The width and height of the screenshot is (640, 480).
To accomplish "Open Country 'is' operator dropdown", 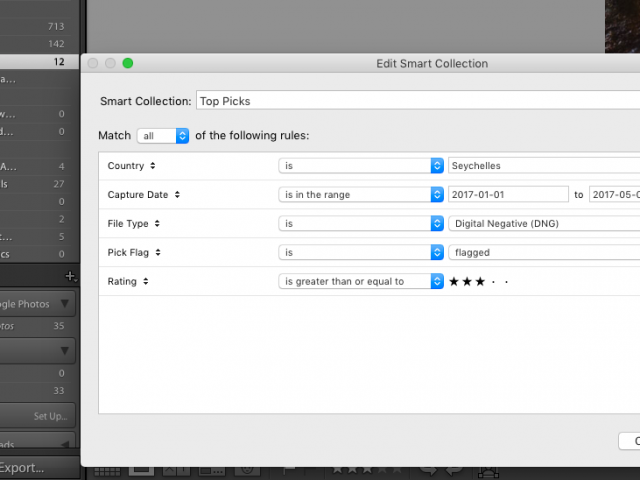I will point(361,166).
